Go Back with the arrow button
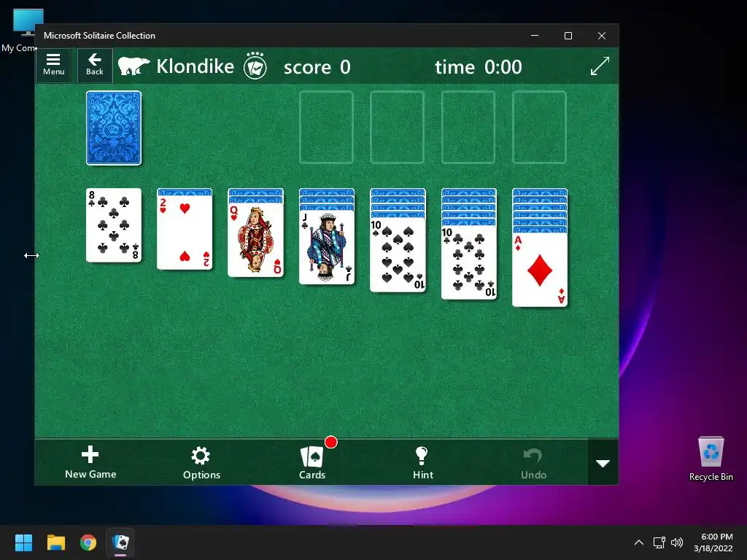Screen dimensions: 747x560 click(x=95, y=65)
